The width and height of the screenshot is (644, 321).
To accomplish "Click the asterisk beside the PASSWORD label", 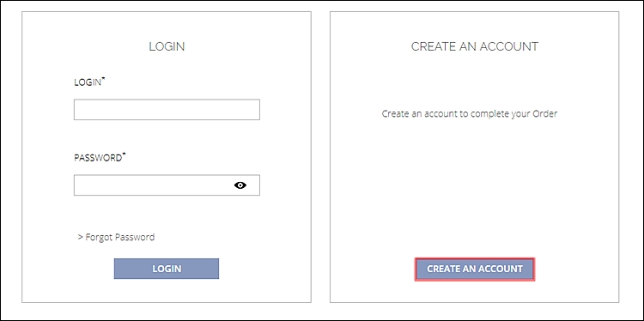I will [x=124, y=154].
